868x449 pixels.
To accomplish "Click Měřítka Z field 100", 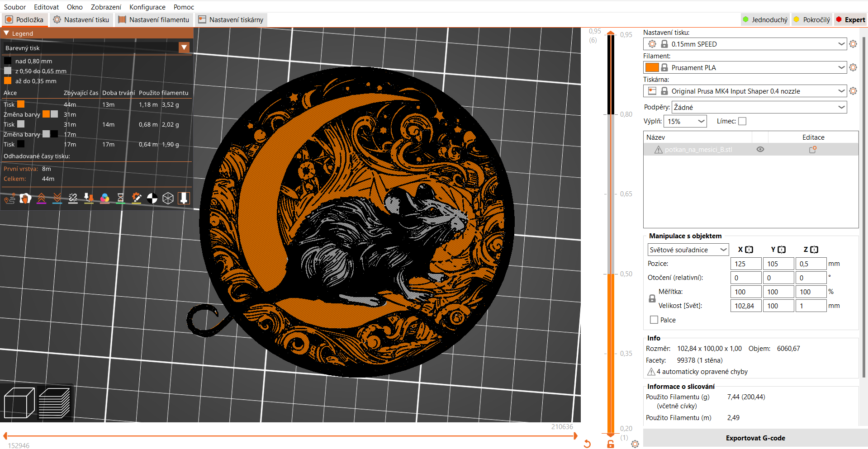I will point(811,292).
